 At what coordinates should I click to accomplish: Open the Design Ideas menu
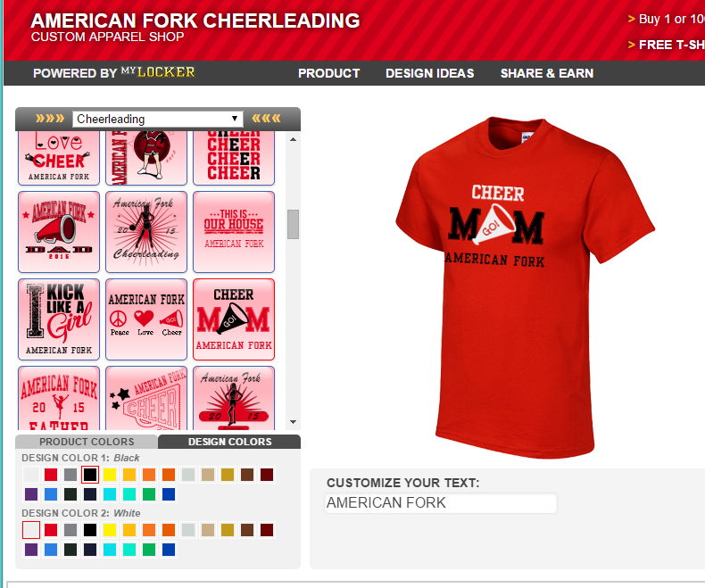coord(430,73)
